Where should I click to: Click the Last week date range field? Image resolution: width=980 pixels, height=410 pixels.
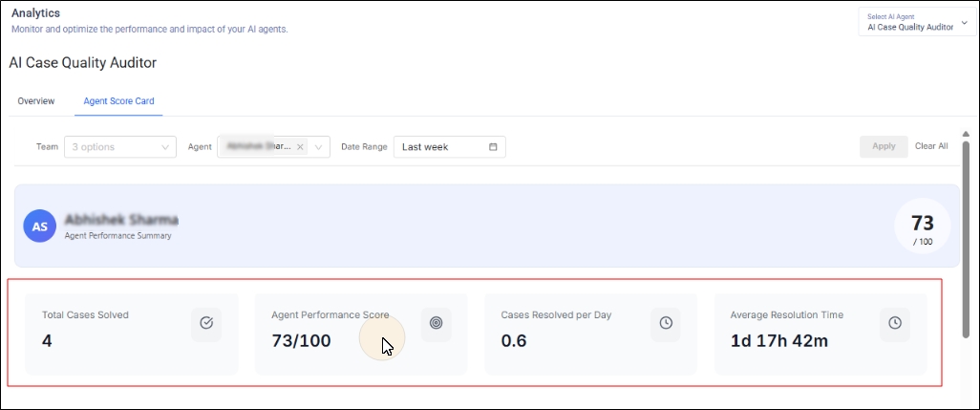click(x=449, y=147)
